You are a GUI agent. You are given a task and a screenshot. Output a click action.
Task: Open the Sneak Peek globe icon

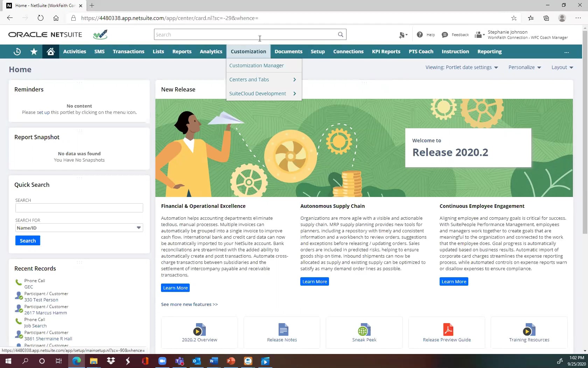click(364, 329)
